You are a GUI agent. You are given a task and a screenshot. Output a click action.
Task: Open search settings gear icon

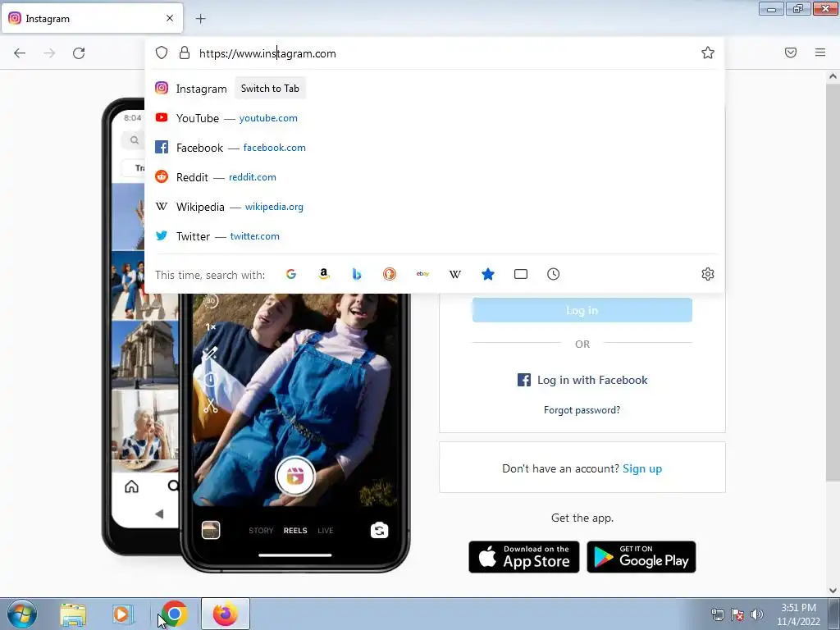point(708,274)
